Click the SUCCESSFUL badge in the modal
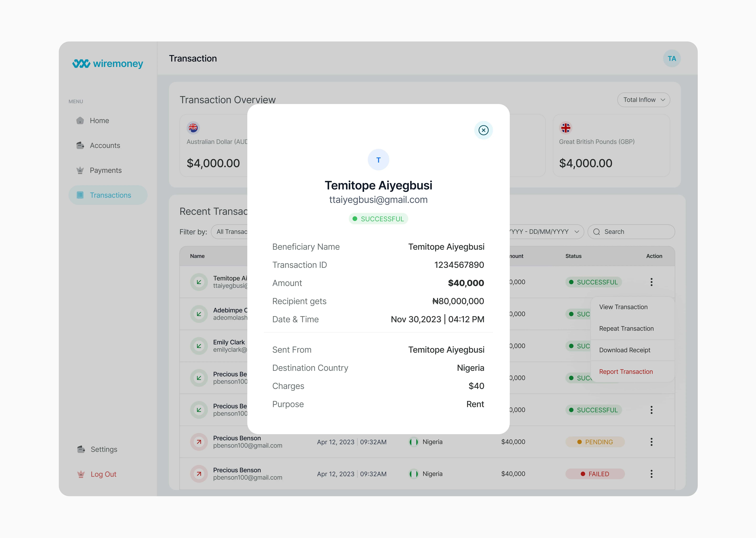The height and width of the screenshot is (538, 756). 378,219
